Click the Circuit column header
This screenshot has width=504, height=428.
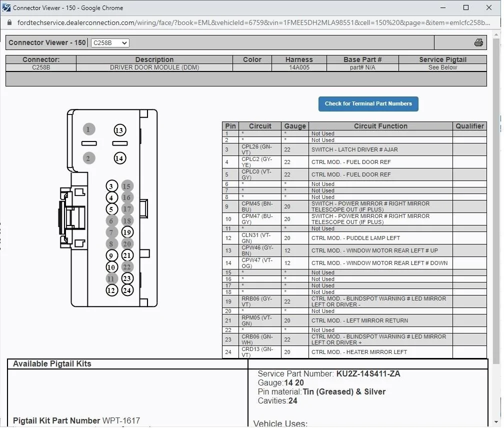pyautogui.click(x=260, y=126)
